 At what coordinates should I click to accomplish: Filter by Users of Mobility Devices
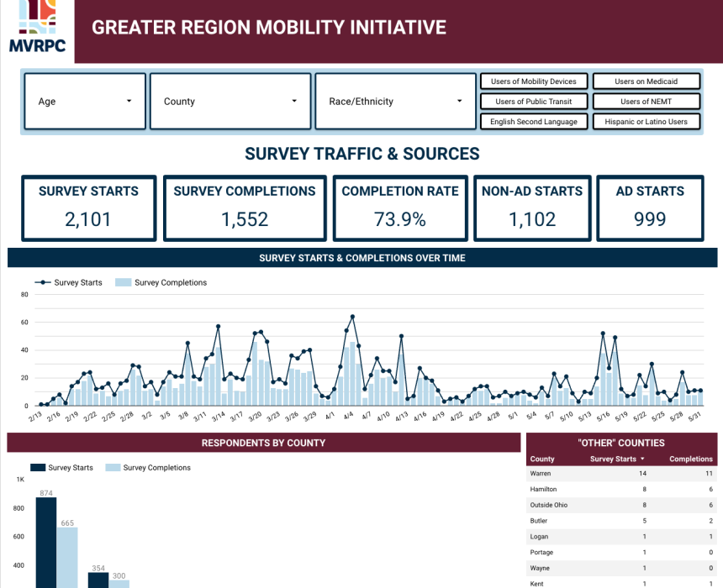click(534, 81)
